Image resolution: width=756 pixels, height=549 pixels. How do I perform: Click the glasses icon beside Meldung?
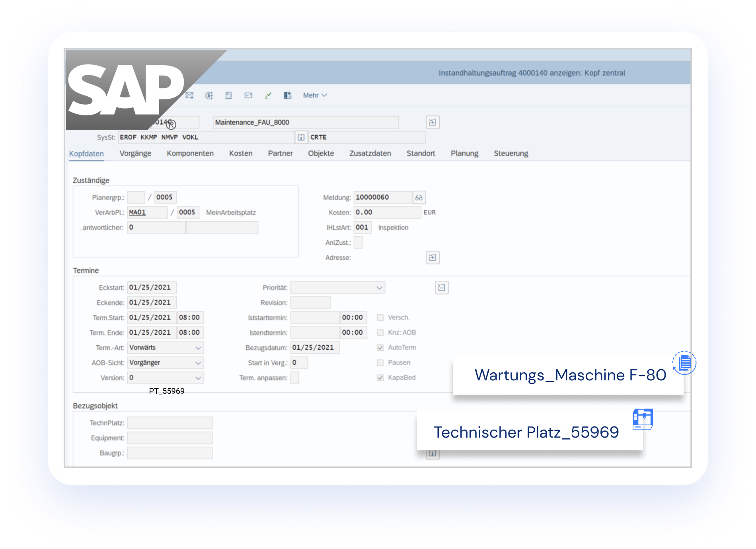419,197
